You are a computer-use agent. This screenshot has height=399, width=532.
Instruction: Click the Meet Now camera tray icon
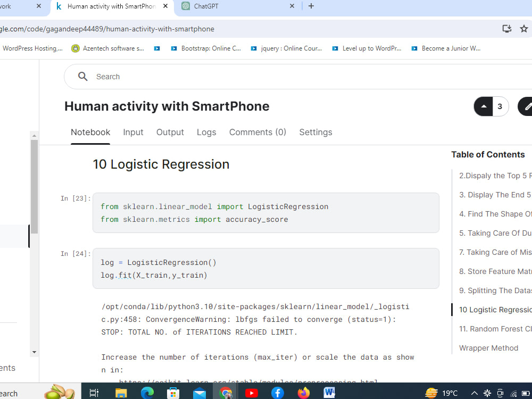tap(500, 393)
